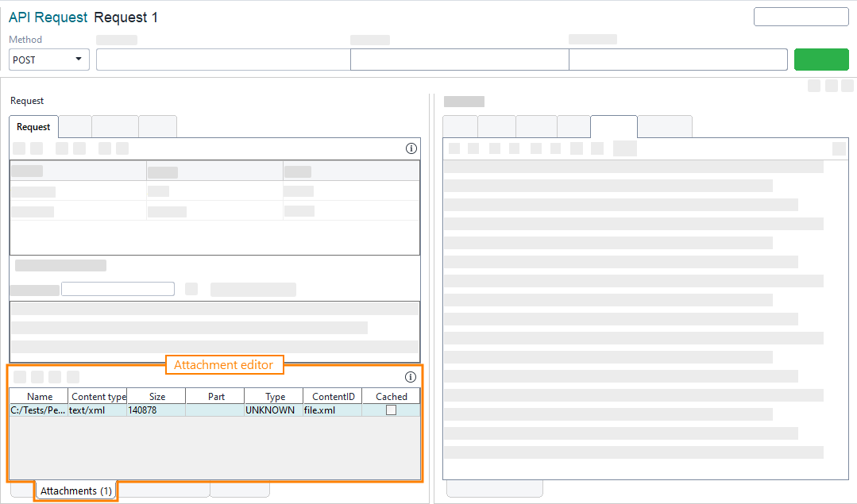Click the info icon in the Attachment editor
The width and height of the screenshot is (857, 504).
[411, 377]
